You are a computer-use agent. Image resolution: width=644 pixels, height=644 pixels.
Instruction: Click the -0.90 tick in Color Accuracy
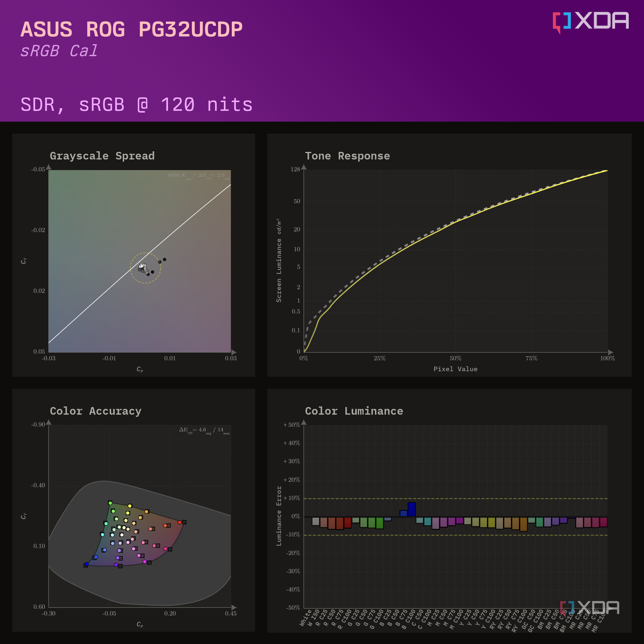(x=38, y=425)
